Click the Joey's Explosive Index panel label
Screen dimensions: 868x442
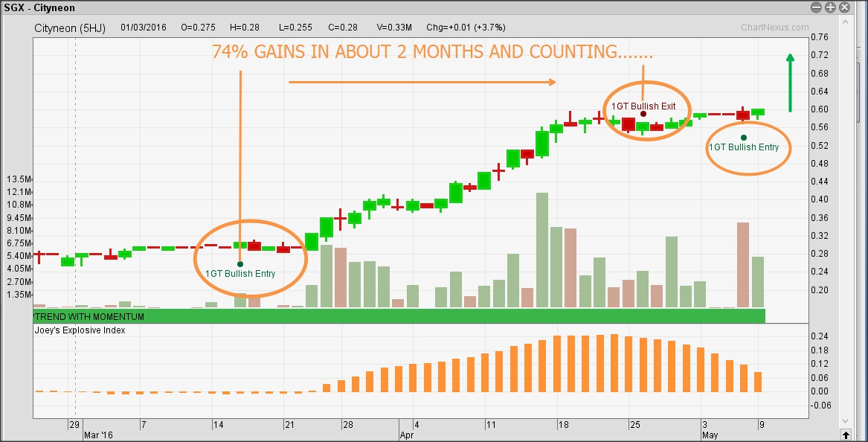[80, 330]
